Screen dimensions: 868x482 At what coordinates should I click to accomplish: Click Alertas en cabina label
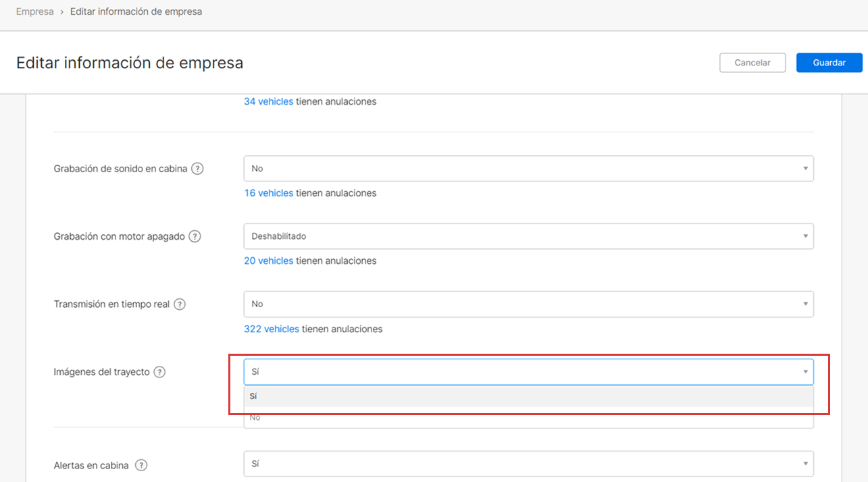click(91, 465)
